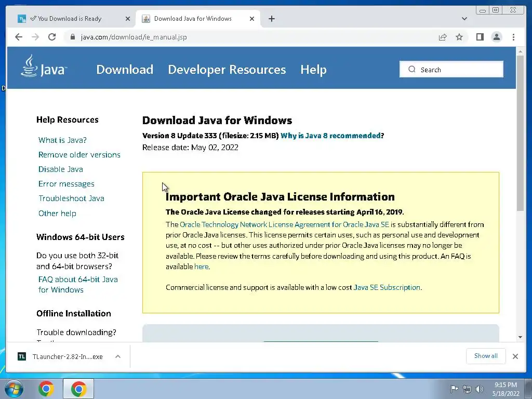Image resolution: width=532 pixels, height=399 pixels.
Task: Click the page scrollbar thumb
Action: [520, 133]
